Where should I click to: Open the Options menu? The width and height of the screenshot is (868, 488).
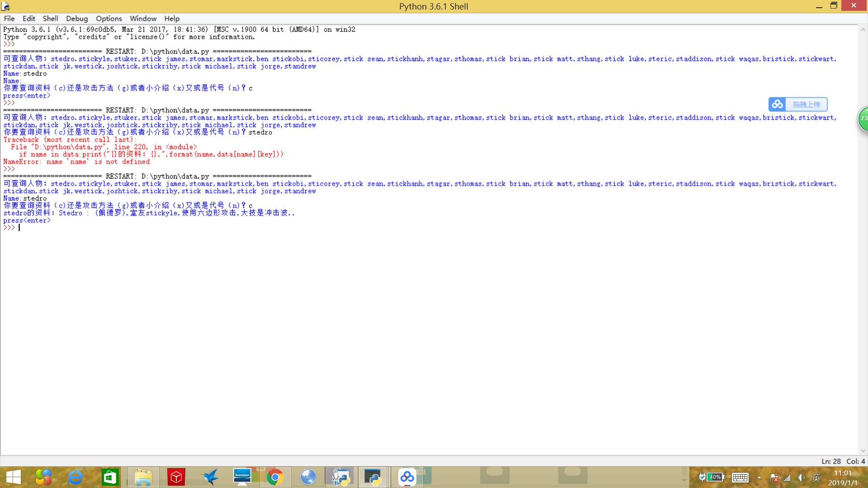[108, 19]
